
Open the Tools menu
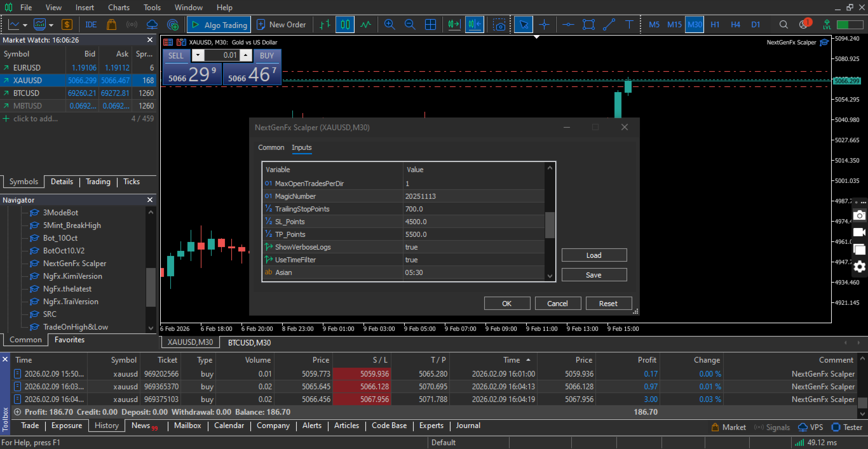[153, 8]
